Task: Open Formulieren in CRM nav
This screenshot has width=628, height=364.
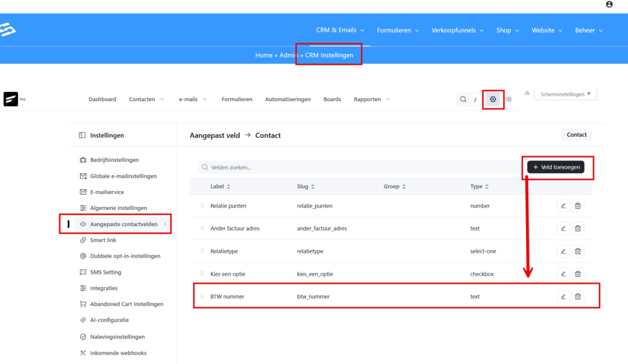Action: [x=237, y=99]
